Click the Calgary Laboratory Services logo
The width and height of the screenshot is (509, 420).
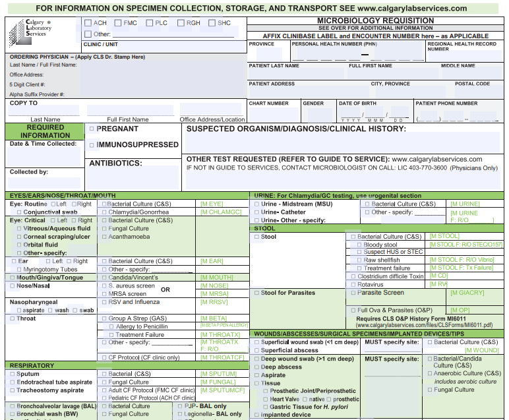coord(30,32)
